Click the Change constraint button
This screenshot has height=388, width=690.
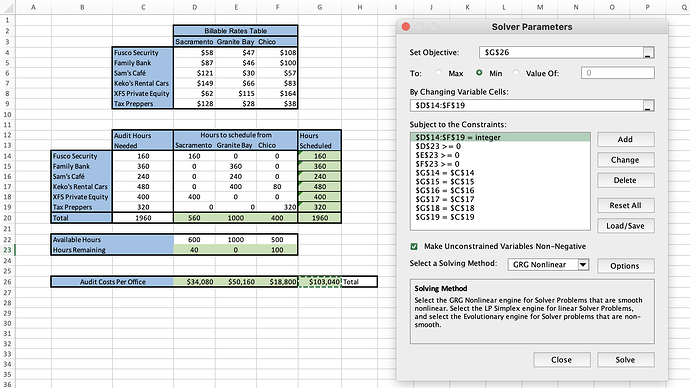[625, 160]
